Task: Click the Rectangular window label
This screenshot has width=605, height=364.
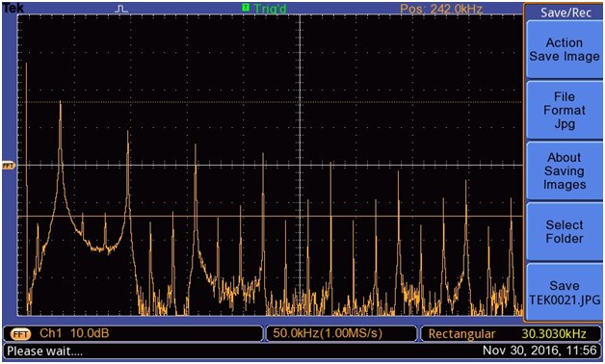Action: click(x=461, y=334)
